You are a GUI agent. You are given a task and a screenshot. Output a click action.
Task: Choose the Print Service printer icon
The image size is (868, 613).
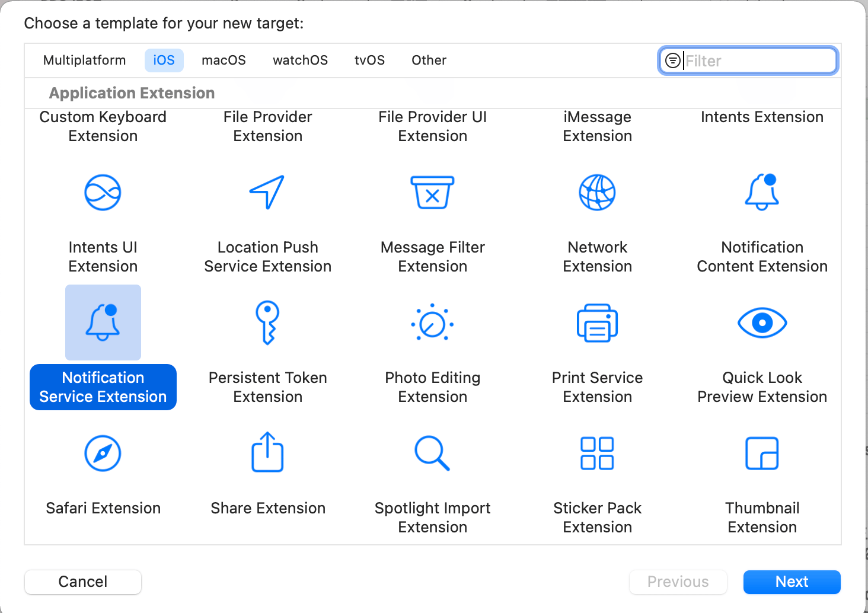point(597,323)
